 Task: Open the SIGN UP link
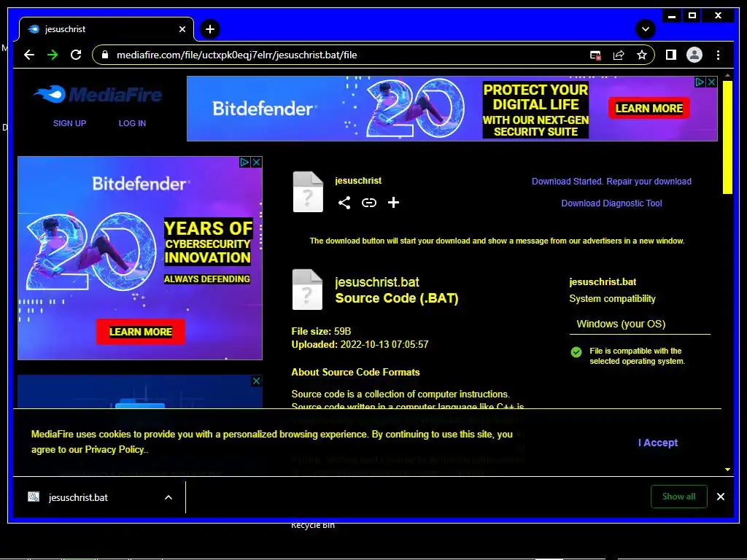(x=69, y=123)
